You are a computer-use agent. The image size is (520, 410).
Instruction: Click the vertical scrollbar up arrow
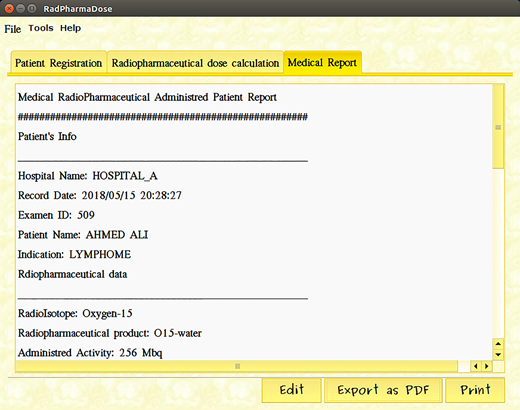(498, 344)
